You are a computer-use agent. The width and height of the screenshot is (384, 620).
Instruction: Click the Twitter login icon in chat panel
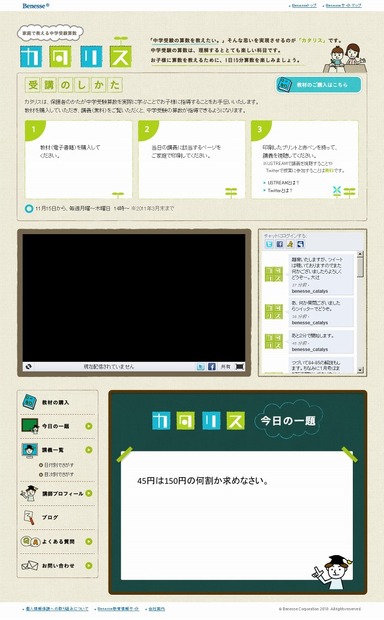click(x=269, y=244)
